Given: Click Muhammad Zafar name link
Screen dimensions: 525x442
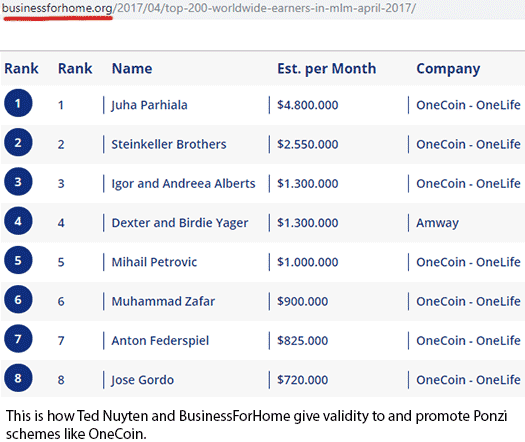Looking at the screenshot, I should tap(163, 301).
